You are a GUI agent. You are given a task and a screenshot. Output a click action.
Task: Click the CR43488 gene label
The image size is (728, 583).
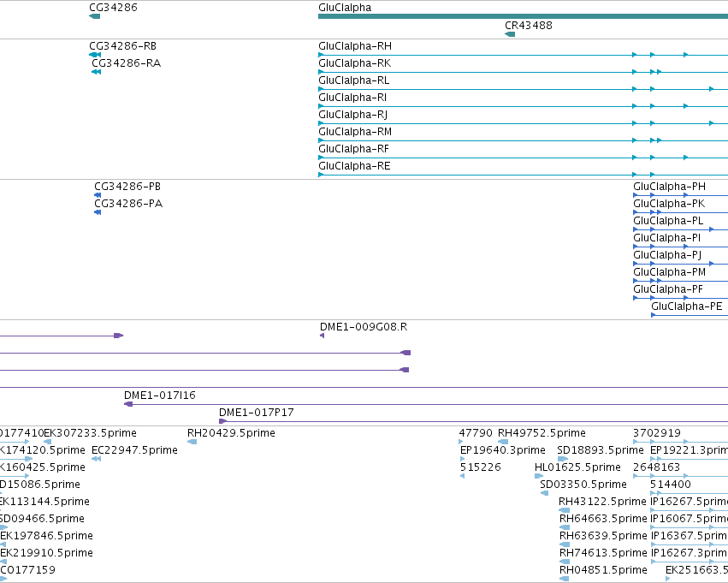(x=529, y=26)
